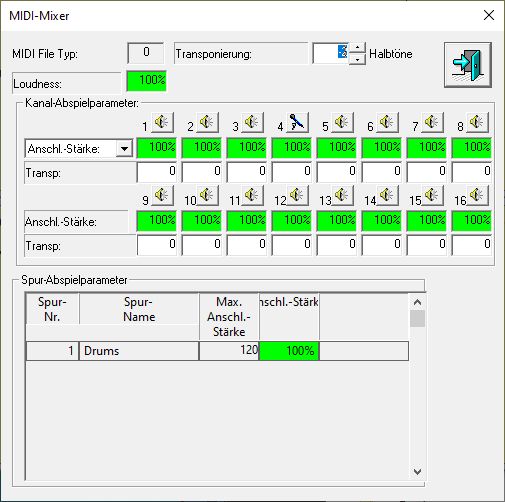The width and height of the screenshot is (505, 502).
Task: Select the Max. Anschl.-Stärke column header
Action: [229, 317]
